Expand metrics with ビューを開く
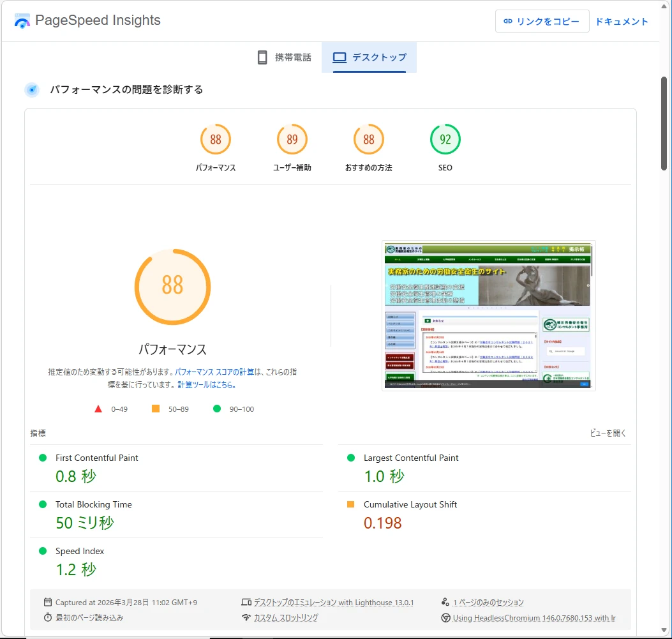Viewport: 672px width, 639px height. tap(608, 433)
